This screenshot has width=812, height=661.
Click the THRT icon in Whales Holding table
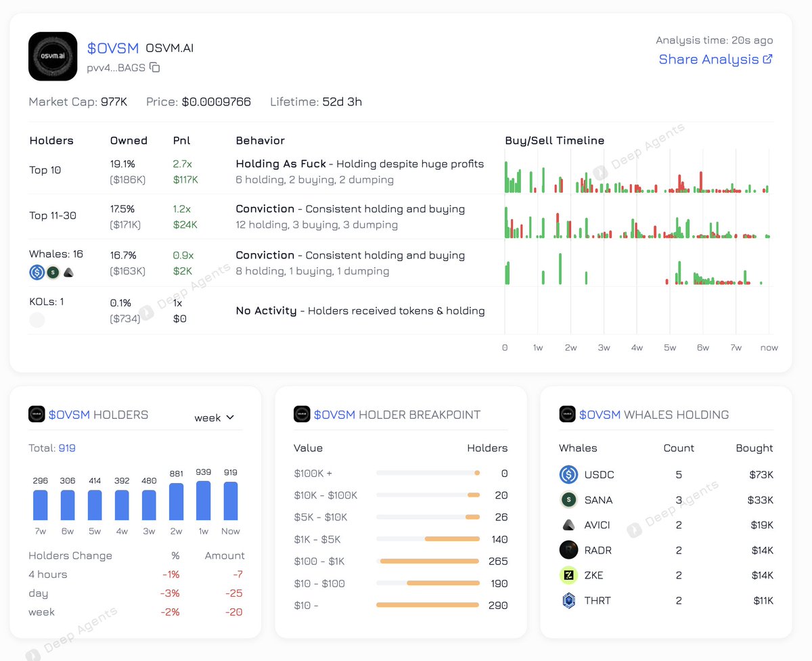(568, 600)
